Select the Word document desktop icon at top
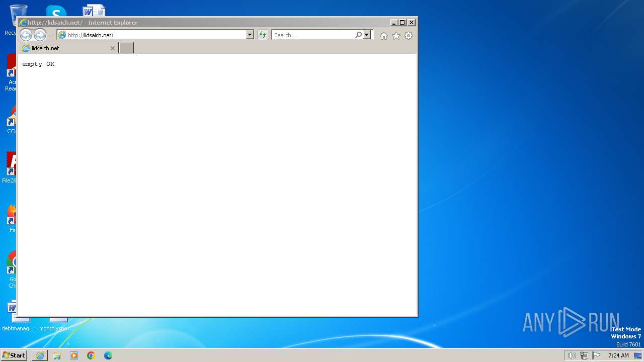 [x=94, y=11]
